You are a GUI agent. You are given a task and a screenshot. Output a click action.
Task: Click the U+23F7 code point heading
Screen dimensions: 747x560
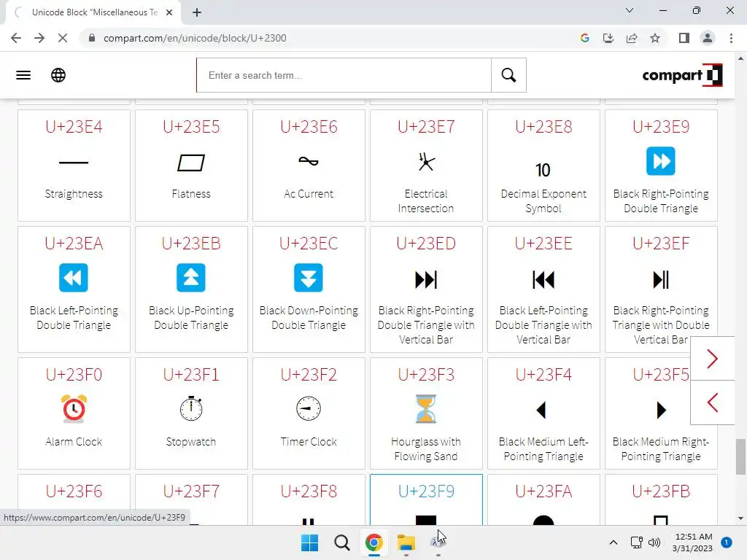tap(191, 491)
